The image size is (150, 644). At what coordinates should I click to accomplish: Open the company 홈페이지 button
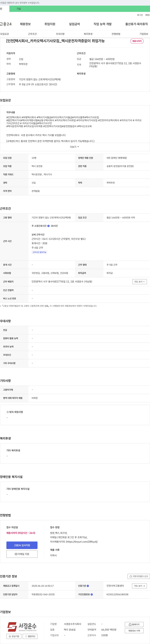134,624
